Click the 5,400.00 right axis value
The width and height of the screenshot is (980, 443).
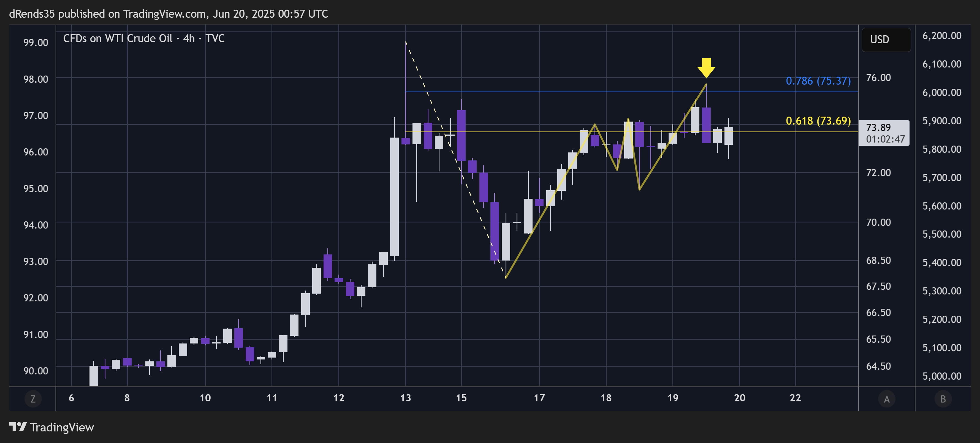point(941,262)
